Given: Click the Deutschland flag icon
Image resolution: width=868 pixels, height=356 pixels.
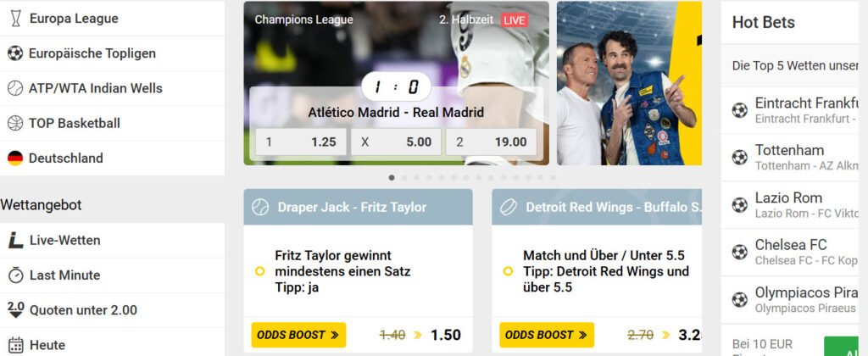Looking at the screenshot, I should tap(15, 158).
